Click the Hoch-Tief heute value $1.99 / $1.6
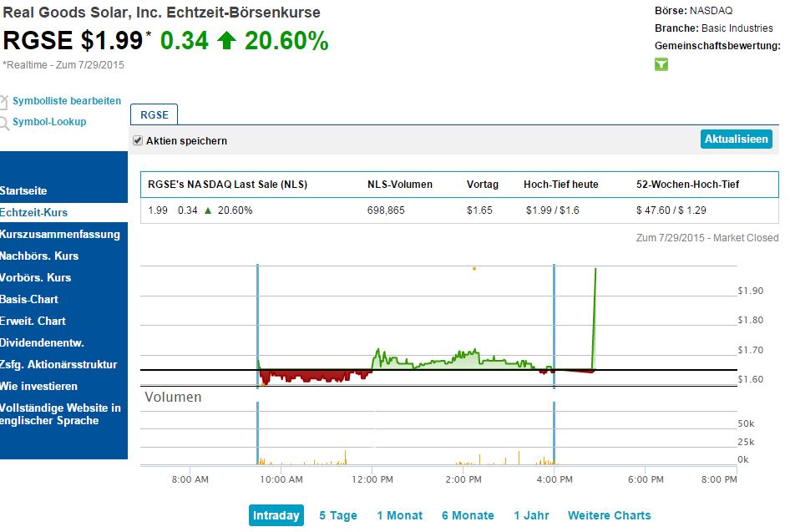Image resolution: width=790 pixels, height=532 pixels. click(x=553, y=210)
